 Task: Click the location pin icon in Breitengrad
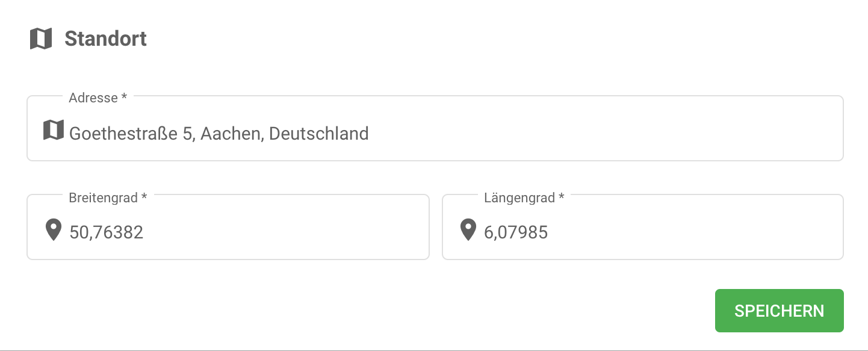click(x=54, y=230)
